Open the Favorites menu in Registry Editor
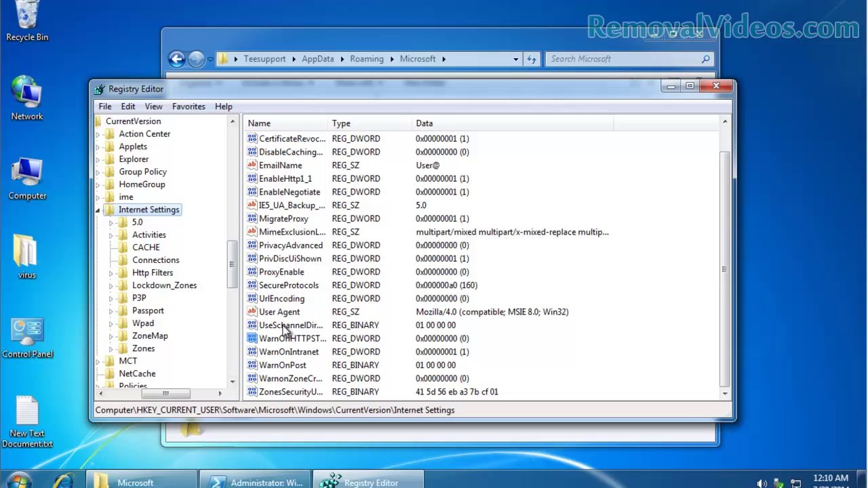This screenshot has height=488, width=868. pyautogui.click(x=189, y=106)
